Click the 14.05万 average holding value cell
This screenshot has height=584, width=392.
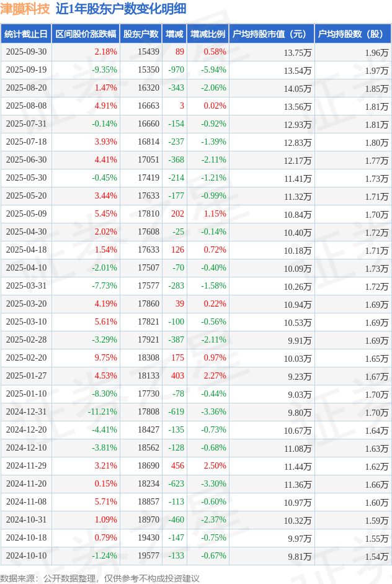pyautogui.click(x=297, y=88)
